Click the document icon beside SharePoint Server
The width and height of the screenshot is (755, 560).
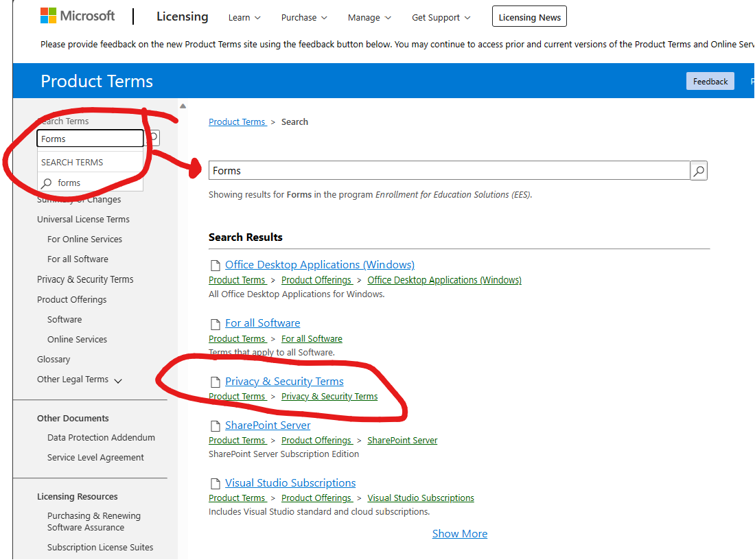pyautogui.click(x=215, y=425)
